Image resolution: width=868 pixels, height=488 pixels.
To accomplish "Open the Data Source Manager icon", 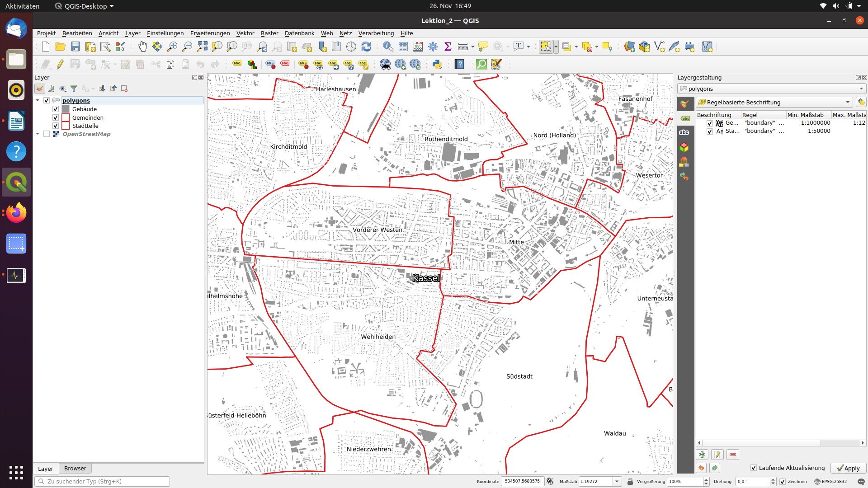I will coord(629,47).
